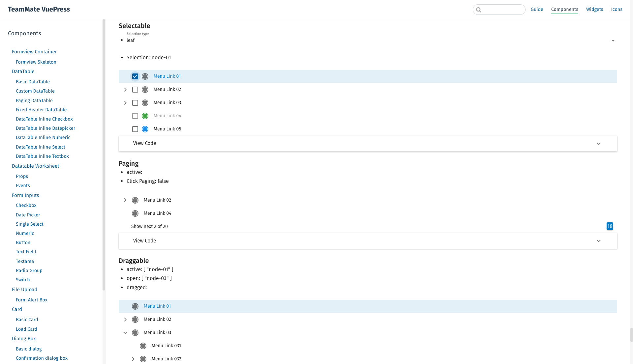Click the search magnifier icon
Screen dimensions: 633x364
[479, 10]
